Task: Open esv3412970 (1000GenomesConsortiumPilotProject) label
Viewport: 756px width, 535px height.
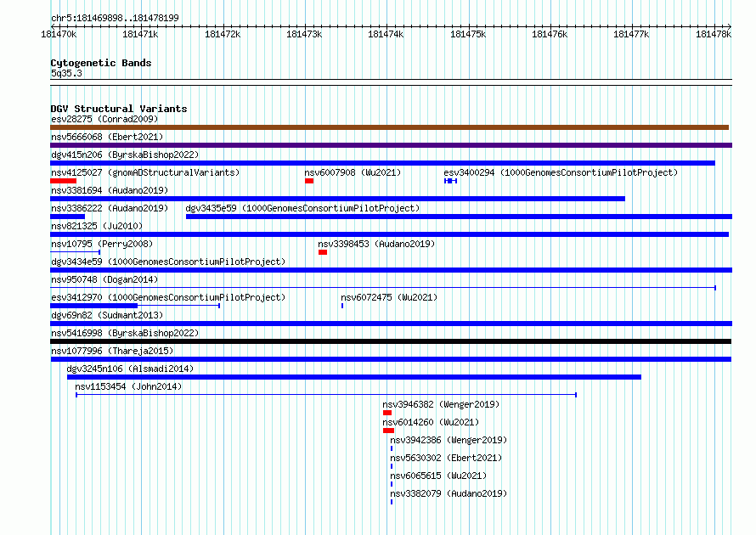Action: click(x=168, y=297)
